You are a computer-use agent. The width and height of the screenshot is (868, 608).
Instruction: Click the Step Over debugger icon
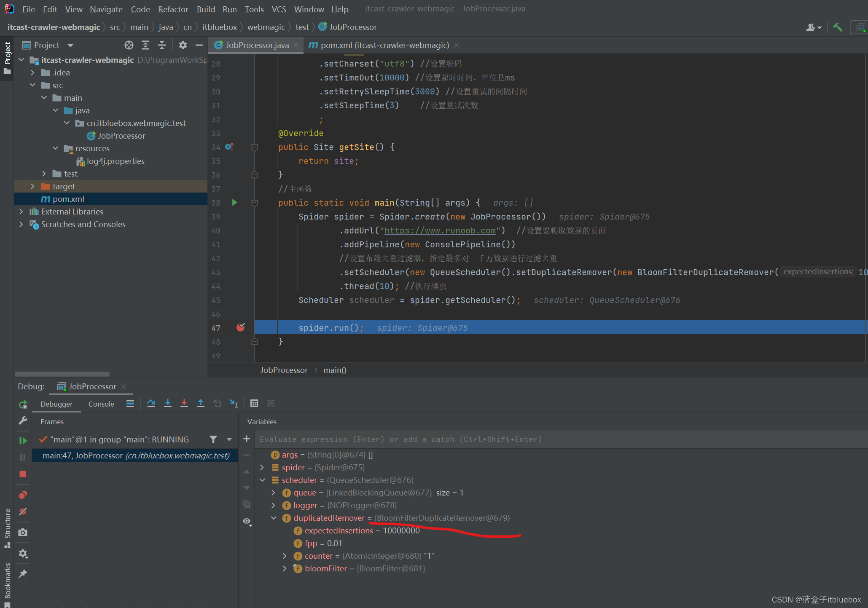pyautogui.click(x=151, y=403)
